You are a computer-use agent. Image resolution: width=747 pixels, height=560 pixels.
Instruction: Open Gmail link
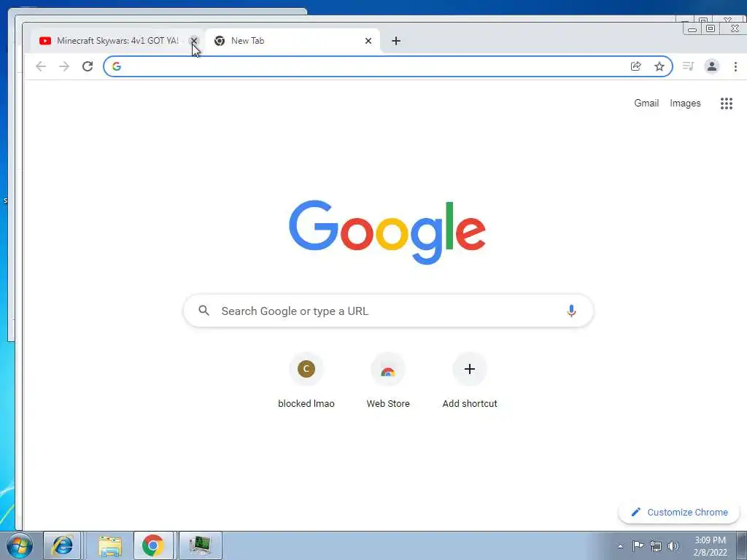pos(646,103)
